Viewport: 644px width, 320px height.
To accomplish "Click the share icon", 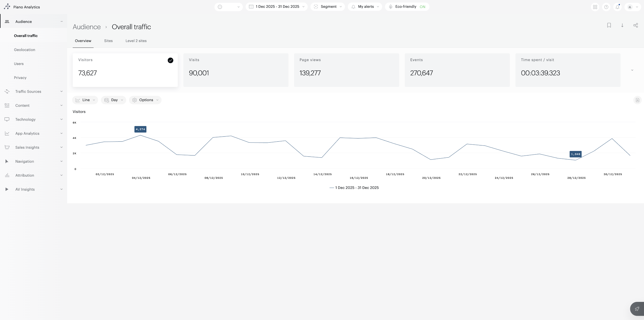I will [635, 25].
